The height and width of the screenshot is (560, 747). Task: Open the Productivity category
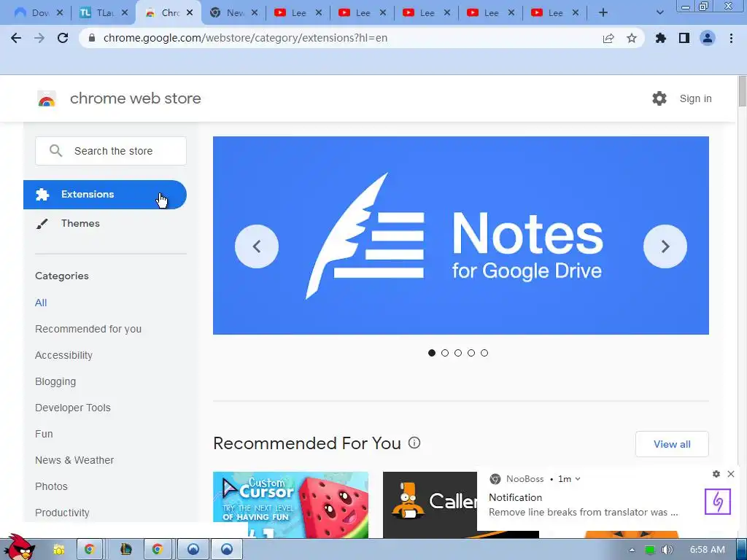click(x=62, y=513)
